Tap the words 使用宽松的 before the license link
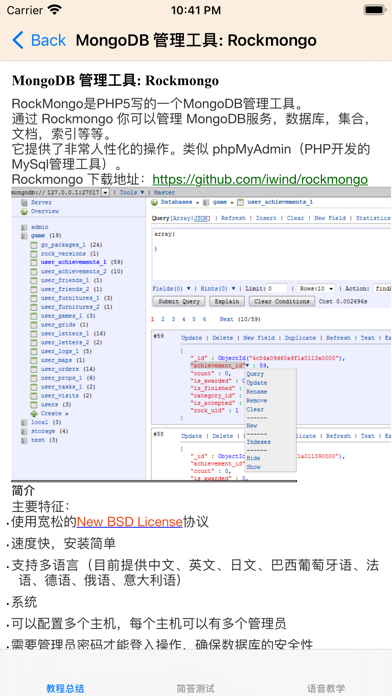The height and width of the screenshot is (696, 392). [x=44, y=522]
